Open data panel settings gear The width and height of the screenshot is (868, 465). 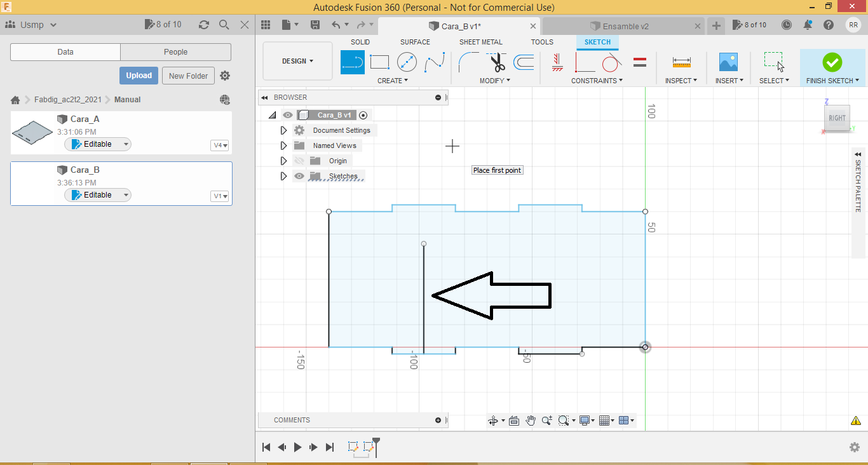click(x=225, y=76)
